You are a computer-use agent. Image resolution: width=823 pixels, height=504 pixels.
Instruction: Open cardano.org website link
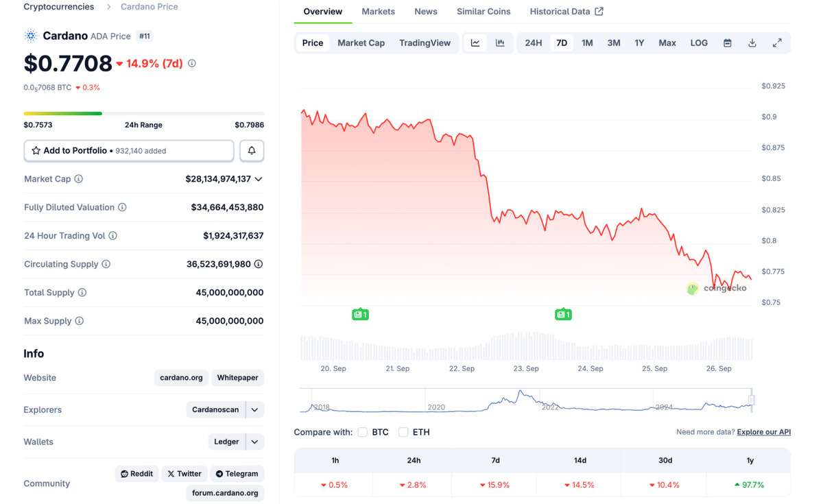click(x=182, y=378)
